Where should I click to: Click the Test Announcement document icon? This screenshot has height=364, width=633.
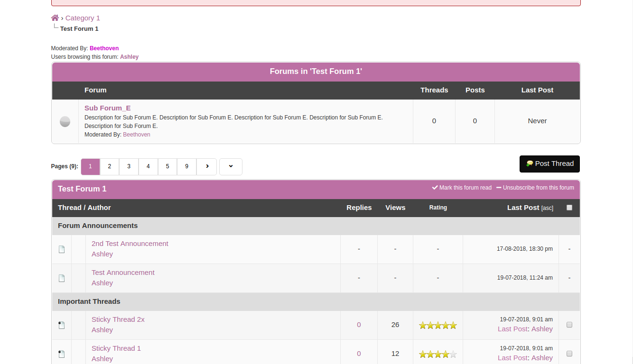click(x=62, y=278)
